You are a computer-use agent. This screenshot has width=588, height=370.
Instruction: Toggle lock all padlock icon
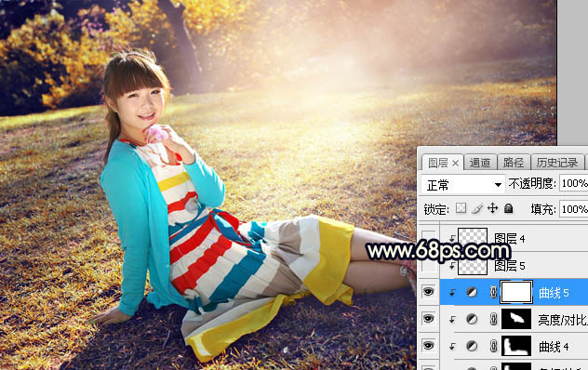tap(509, 208)
